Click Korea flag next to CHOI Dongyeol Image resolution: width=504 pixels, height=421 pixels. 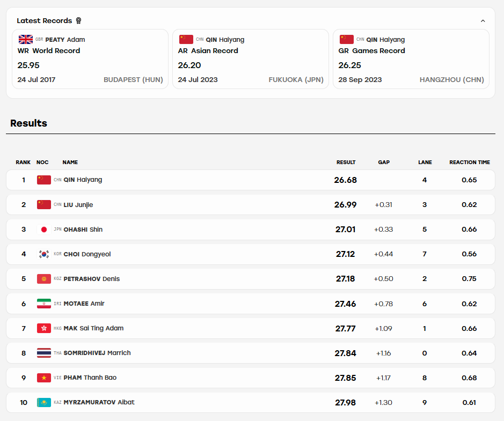pos(44,254)
